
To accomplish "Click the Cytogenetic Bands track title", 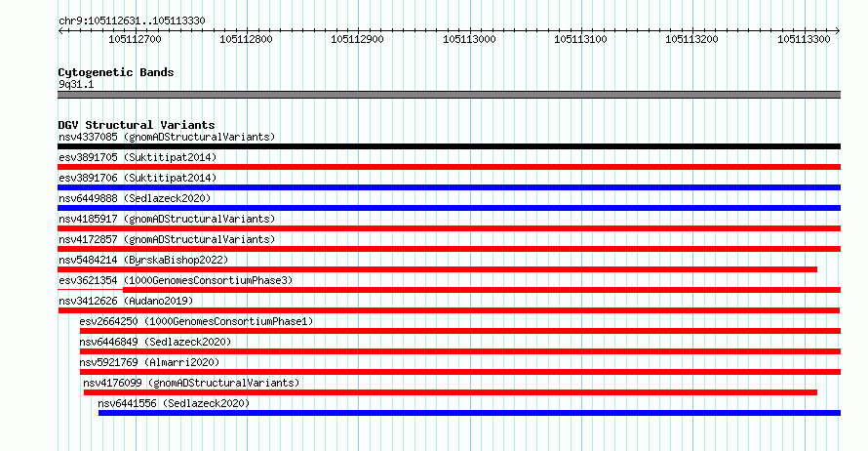I will pos(116,72).
